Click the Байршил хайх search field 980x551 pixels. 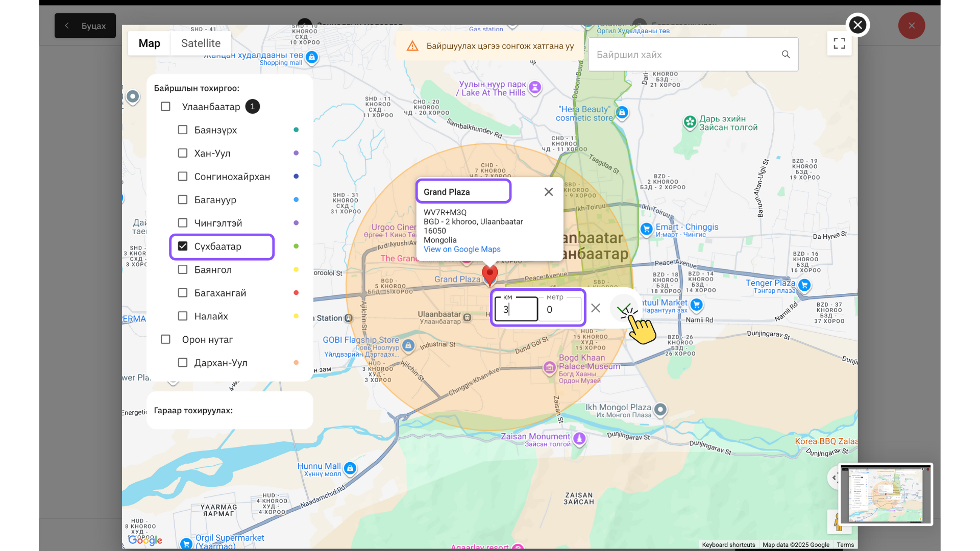tap(684, 55)
